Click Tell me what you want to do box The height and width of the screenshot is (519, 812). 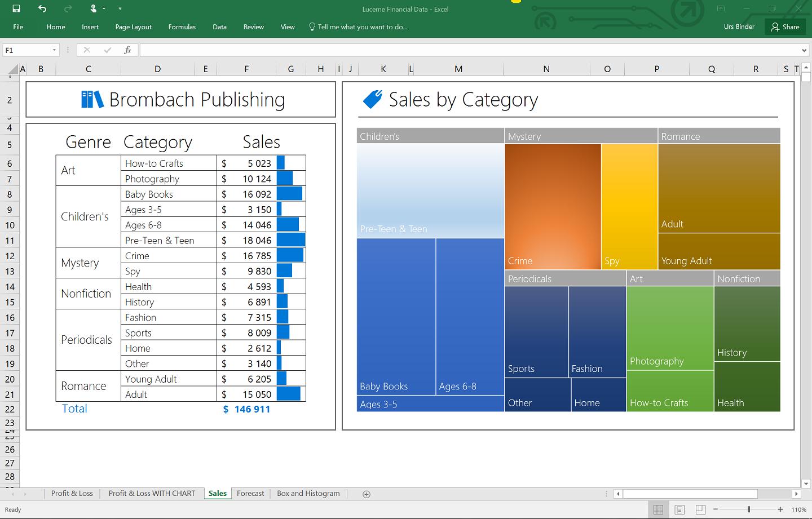pos(358,26)
